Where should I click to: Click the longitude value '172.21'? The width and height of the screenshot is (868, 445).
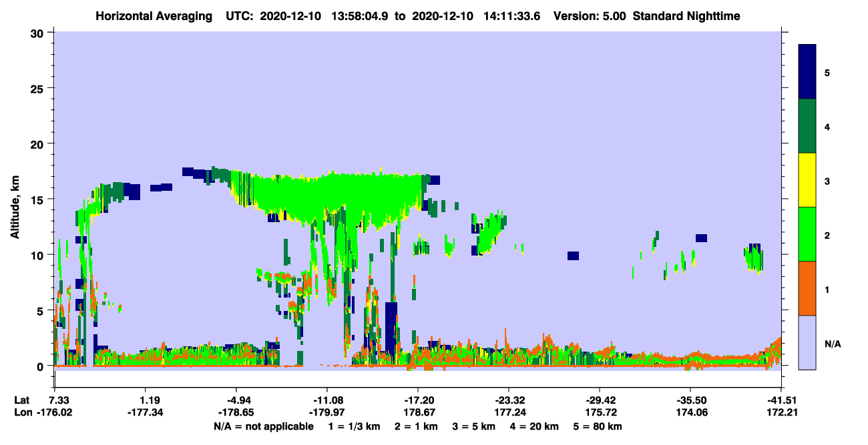(781, 412)
